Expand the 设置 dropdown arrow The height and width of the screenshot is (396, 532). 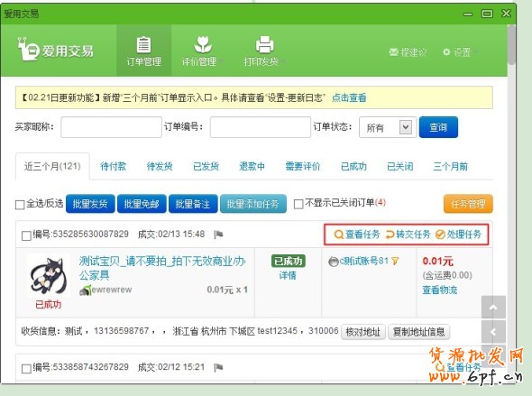click(x=475, y=52)
